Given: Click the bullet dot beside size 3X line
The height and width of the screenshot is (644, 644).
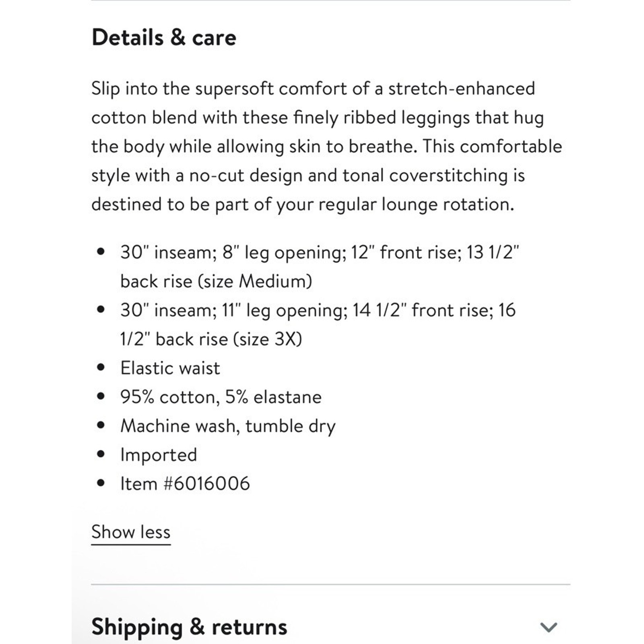Looking at the screenshot, I should click(101, 310).
